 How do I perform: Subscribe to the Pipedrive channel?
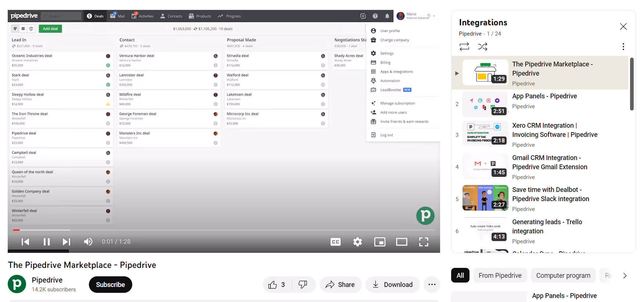pos(110,285)
